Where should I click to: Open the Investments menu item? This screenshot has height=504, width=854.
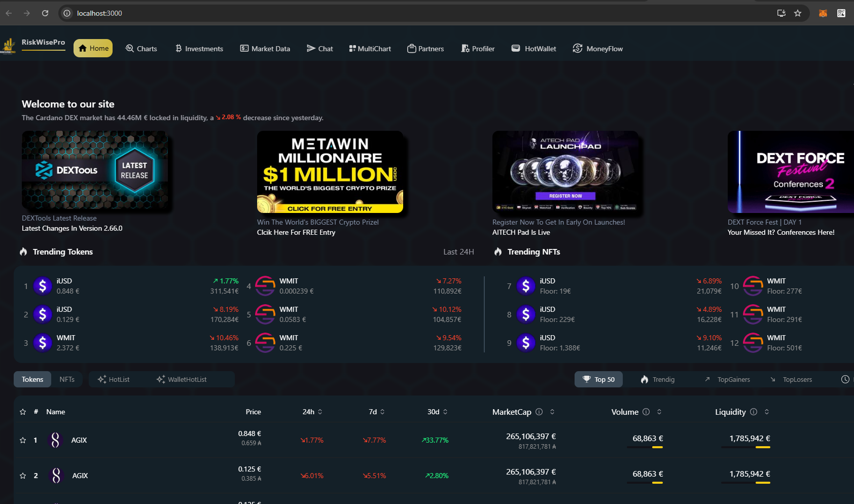click(199, 48)
